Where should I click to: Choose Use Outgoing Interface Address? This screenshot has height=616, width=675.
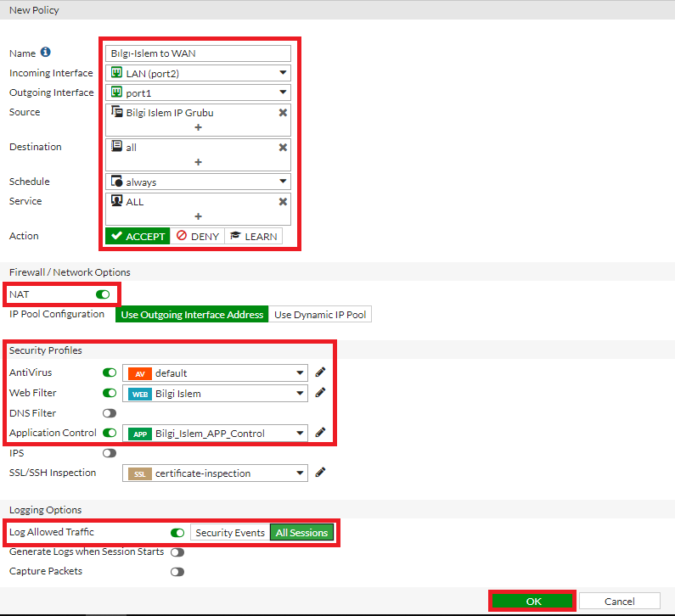point(192,315)
